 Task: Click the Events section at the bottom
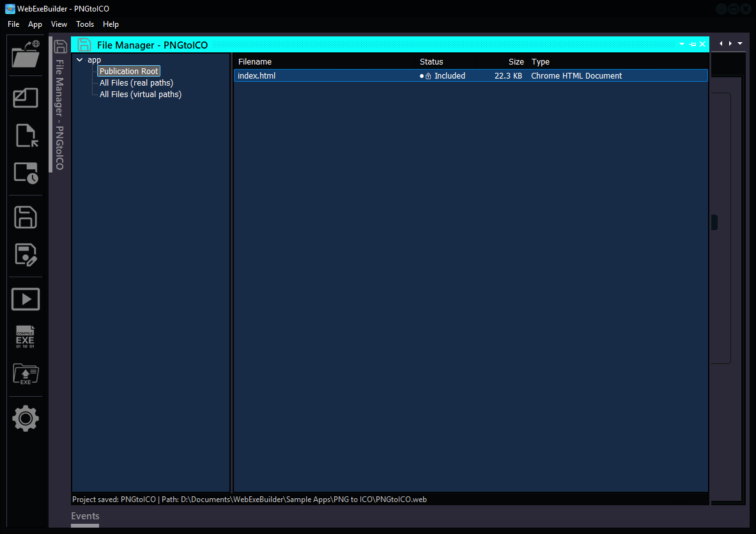85,516
